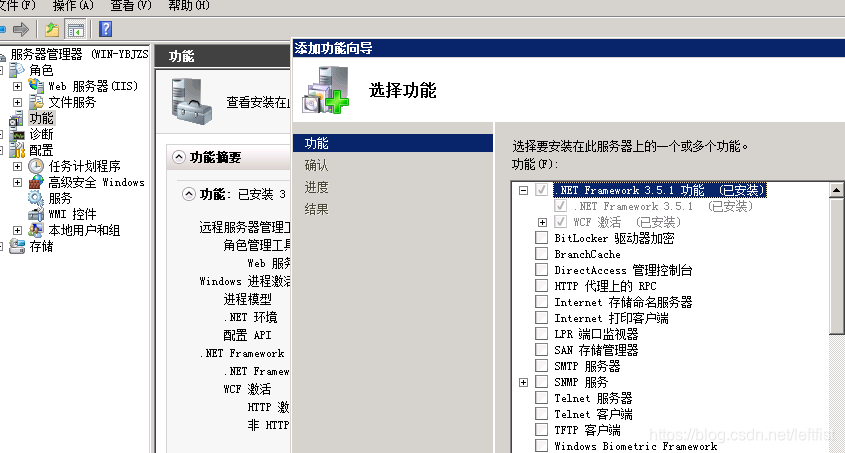Check the Internet 打印客户端 checkbox
The height and width of the screenshot is (453, 845).
click(542, 318)
